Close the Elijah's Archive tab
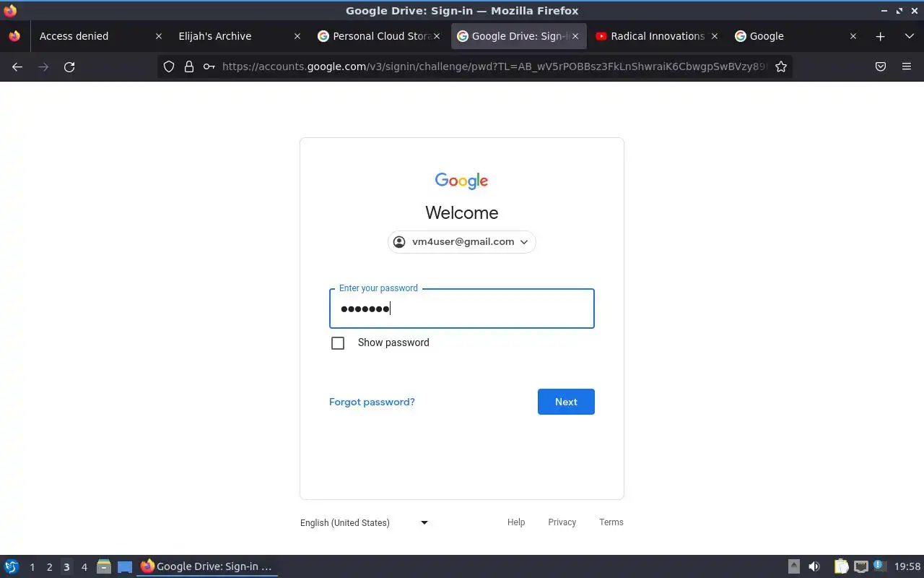This screenshot has height=578, width=924. (297, 36)
